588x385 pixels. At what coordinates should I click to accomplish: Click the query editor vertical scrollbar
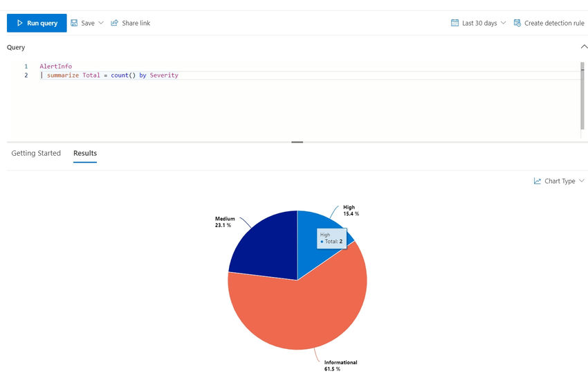(x=582, y=96)
